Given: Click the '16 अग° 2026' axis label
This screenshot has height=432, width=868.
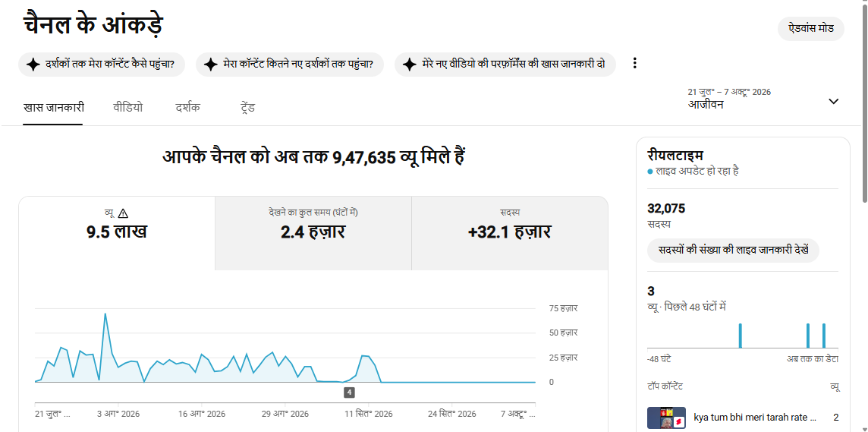Looking at the screenshot, I should (x=202, y=414).
